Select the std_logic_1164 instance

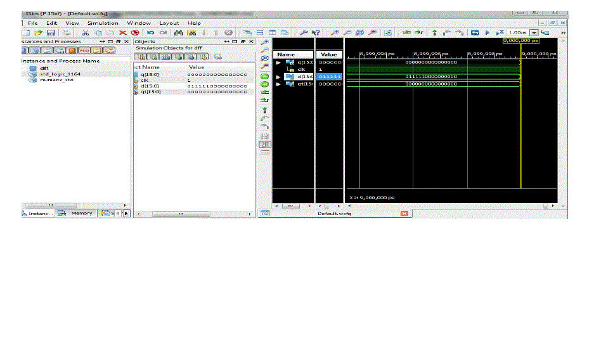click(56, 74)
